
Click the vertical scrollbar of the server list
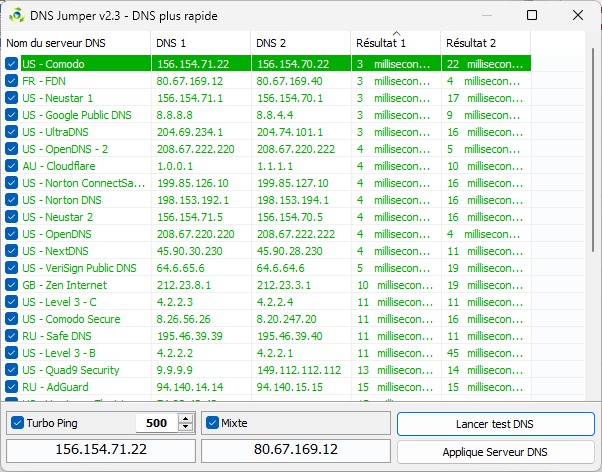(x=593, y=152)
